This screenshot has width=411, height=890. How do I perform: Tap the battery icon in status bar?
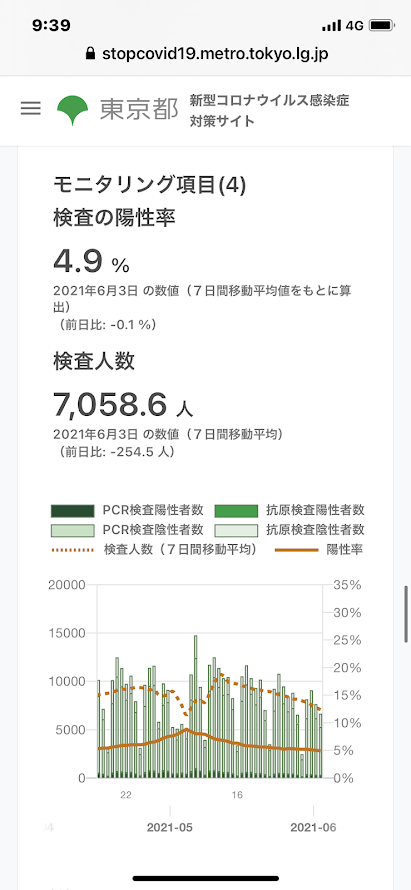click(x=381, y=26)
